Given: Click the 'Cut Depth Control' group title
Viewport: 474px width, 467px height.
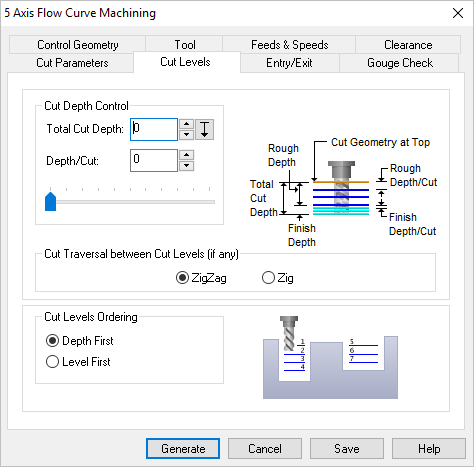Looking at the screenshot, I should click(x=86, y=106).
